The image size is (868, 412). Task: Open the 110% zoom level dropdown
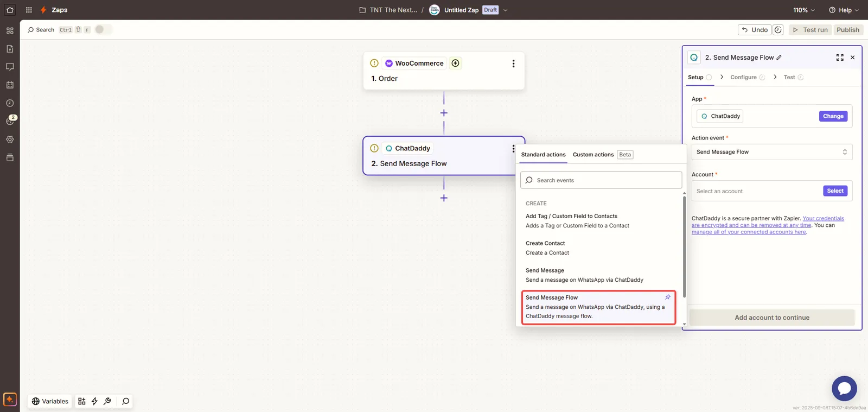click(x=804, y=10)
